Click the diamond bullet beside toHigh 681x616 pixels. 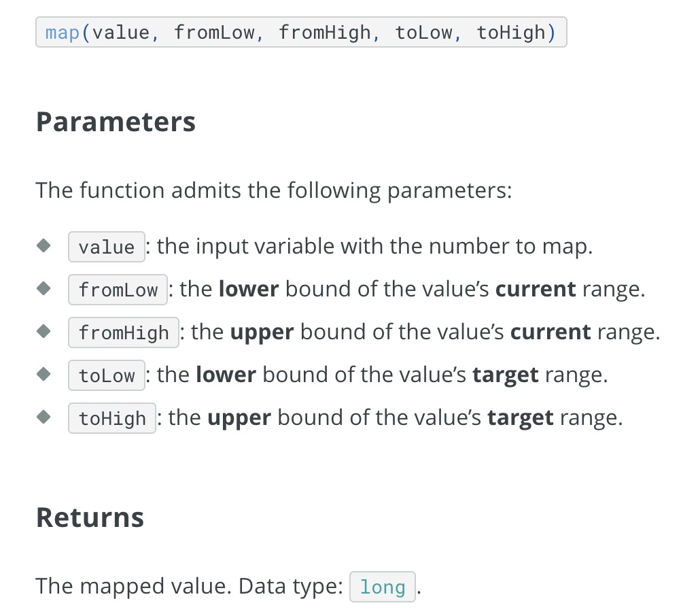point(43,417)
